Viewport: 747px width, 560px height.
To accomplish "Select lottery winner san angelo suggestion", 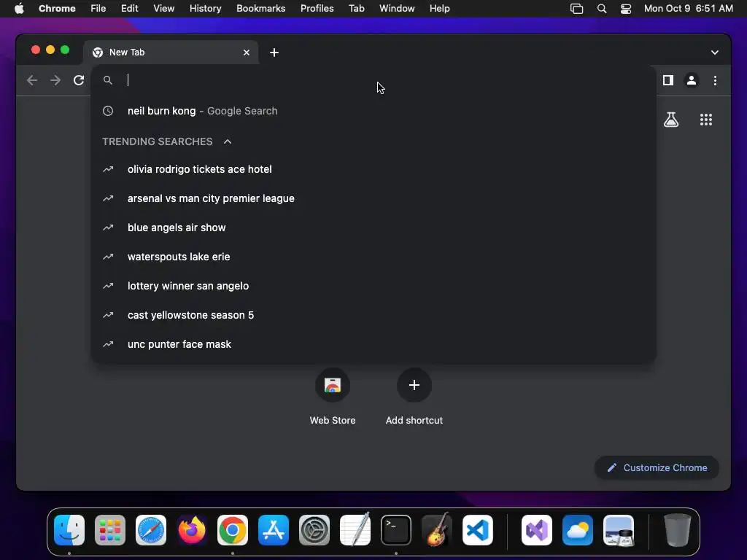I will pyautogui.click(x=373, y=286).
